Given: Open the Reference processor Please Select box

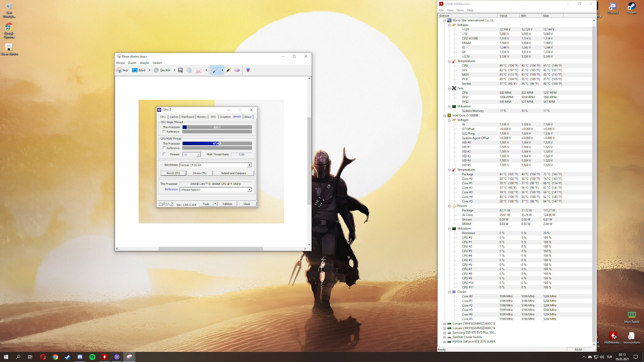Looking at the screenshot, I should 215,190.
